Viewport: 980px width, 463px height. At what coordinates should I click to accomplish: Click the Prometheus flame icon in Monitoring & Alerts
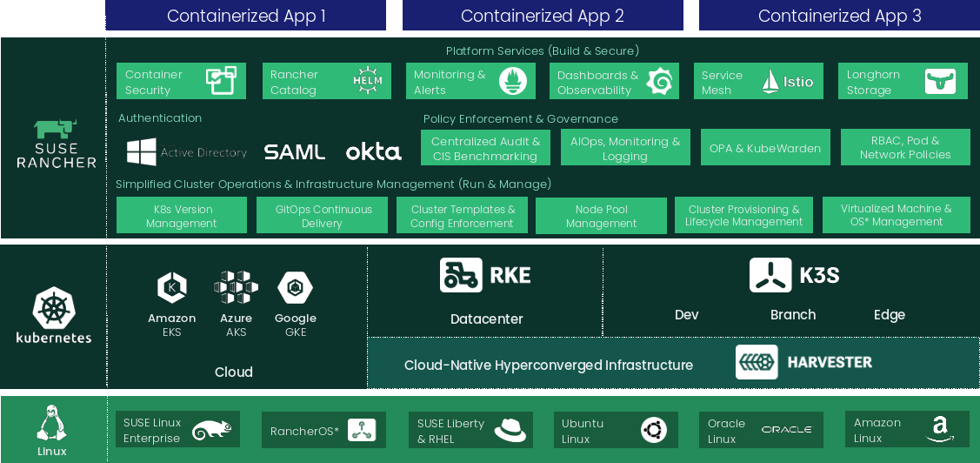(512, 82)
